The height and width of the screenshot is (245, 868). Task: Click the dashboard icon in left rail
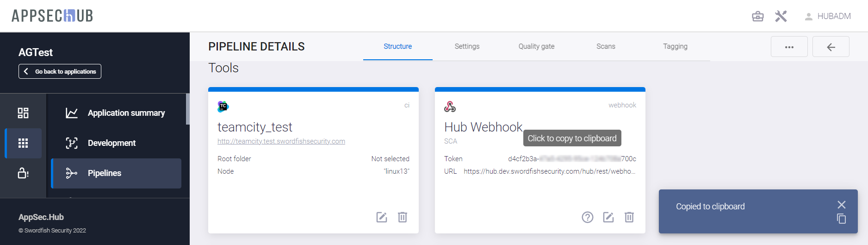(23, 113)
